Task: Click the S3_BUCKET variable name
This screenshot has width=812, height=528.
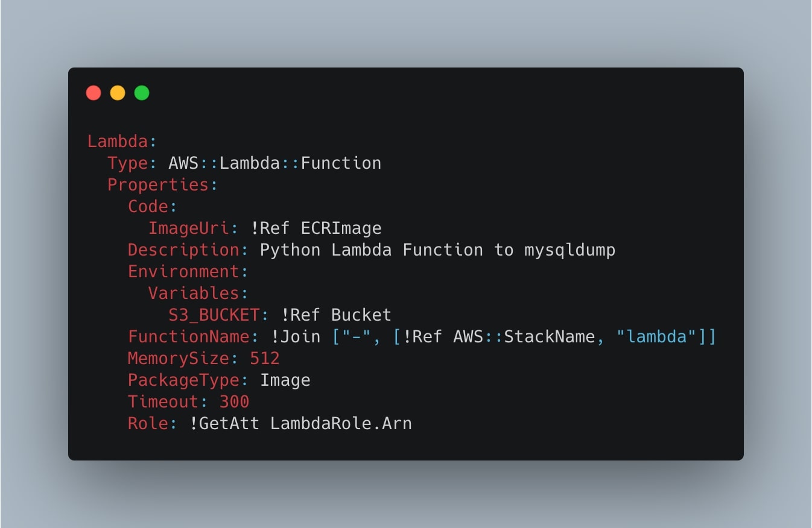Action: [214, 315]
